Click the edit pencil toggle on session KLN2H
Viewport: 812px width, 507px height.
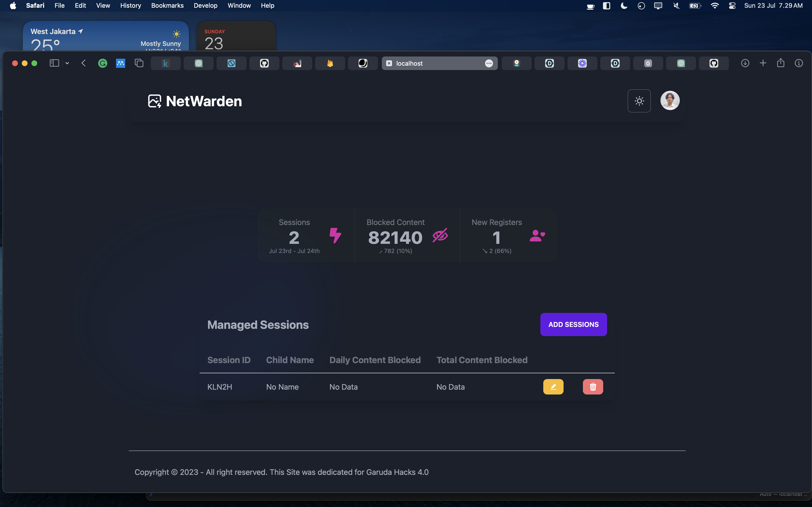point(553,387)
